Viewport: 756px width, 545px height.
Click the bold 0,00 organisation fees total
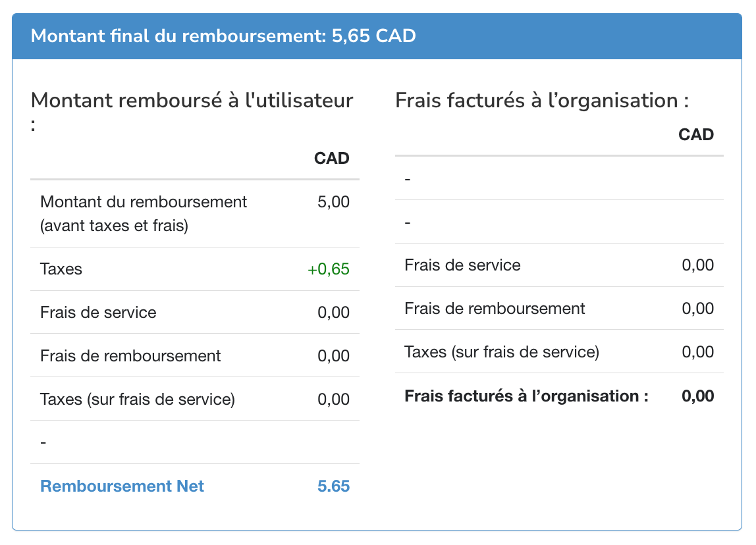pos(698,396)
